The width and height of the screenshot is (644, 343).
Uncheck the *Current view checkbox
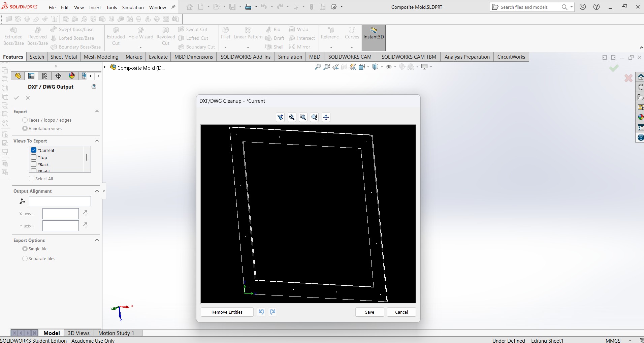pos(34,150)
